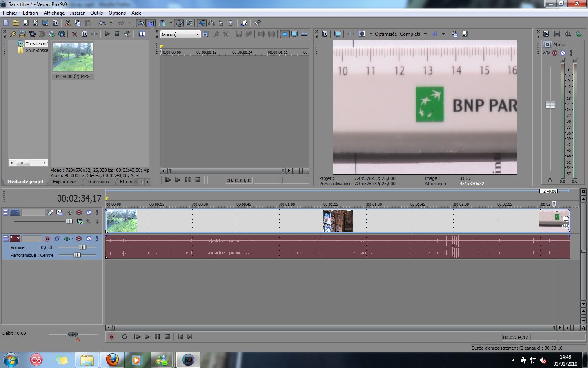Change media list view icon
Image resolution: width=588 pixels, height=368 pixels.
click(142, 34)
